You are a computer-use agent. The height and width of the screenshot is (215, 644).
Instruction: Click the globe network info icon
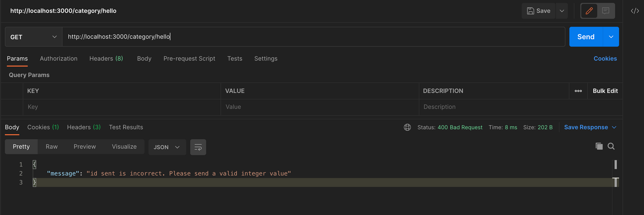point(407,127)
